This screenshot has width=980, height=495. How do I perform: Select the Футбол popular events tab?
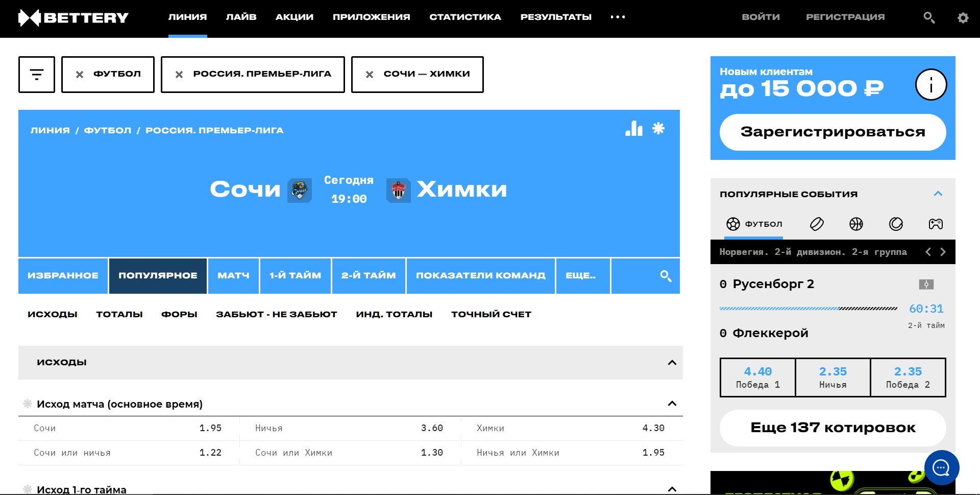click(754, 224)
